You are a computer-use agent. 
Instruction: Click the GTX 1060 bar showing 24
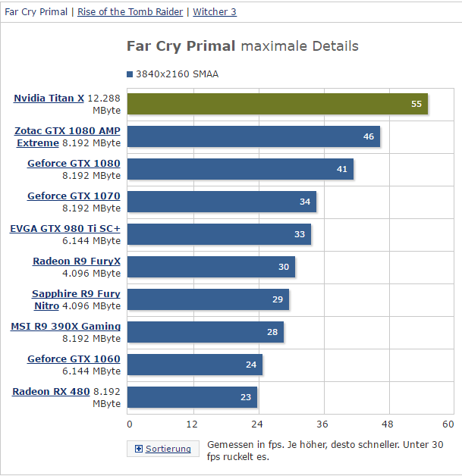click(195, 365)
